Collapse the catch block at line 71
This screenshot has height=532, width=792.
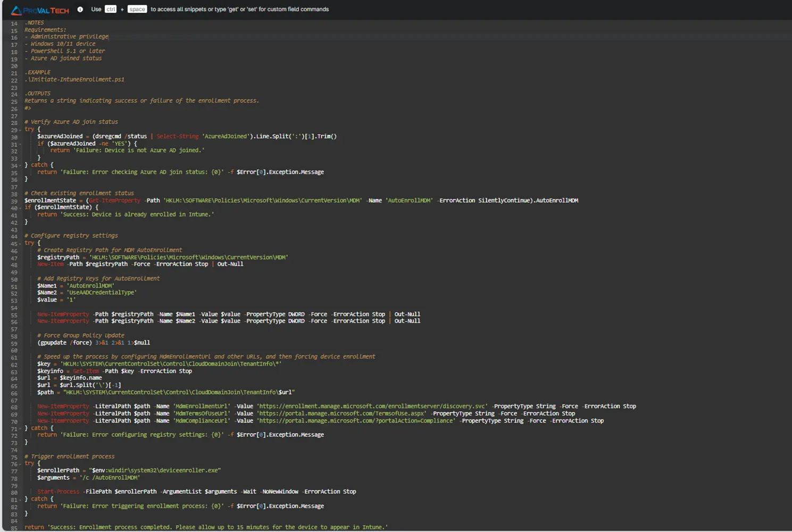tap(20, 429)
